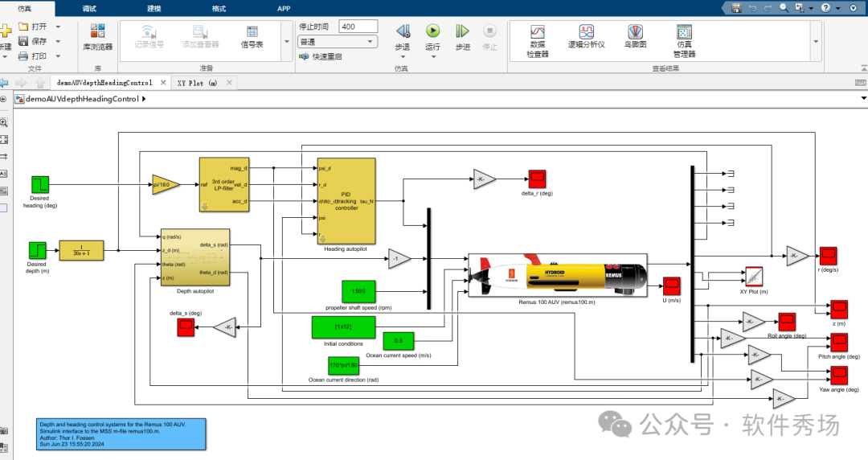Select the PID tracking controller block

(x=346, y=201)
